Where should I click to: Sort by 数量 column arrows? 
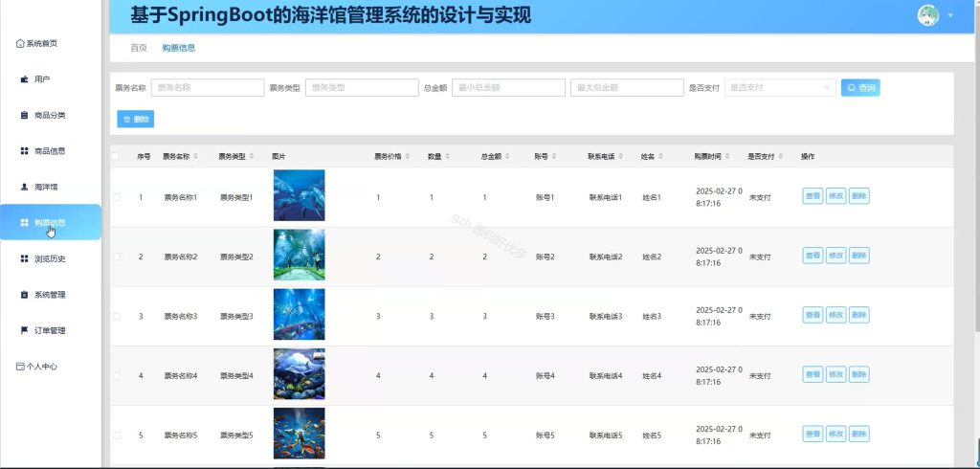(x=447, y=156)
